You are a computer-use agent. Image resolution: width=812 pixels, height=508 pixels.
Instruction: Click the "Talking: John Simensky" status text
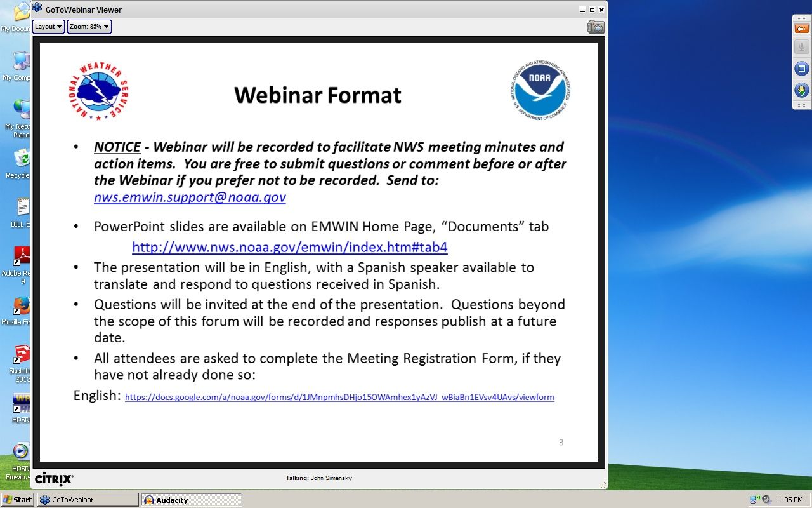click(x=319, y=478)
